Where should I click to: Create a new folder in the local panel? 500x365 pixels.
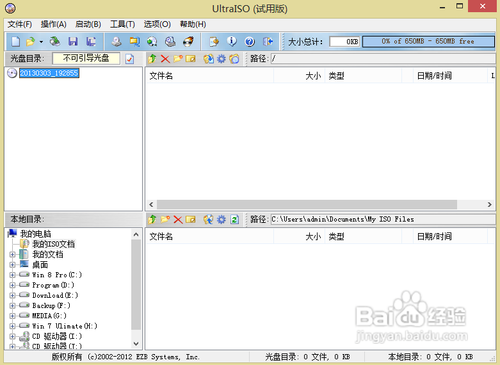tap(165, 219)
